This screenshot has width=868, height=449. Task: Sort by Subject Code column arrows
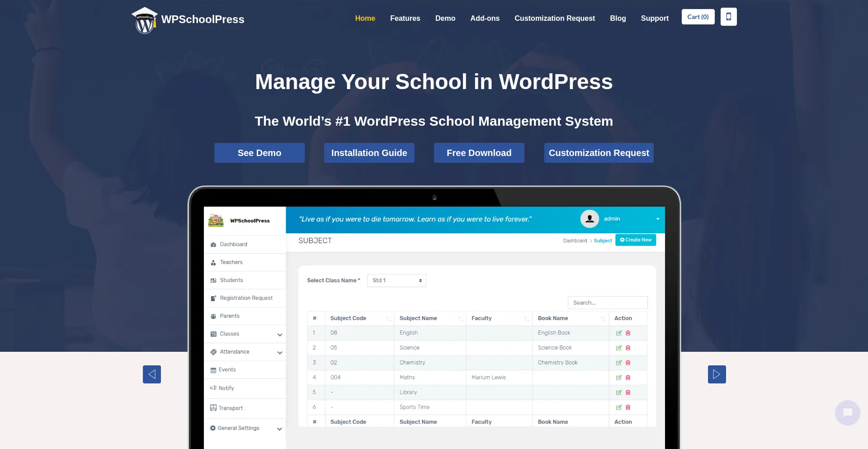click(x=388, y=319)
